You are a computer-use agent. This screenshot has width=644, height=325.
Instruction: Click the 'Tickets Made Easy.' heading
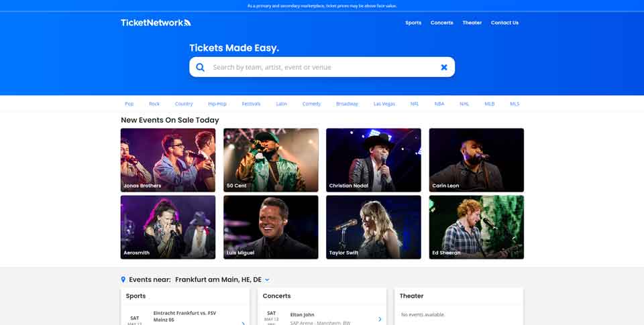pos(234,48)
